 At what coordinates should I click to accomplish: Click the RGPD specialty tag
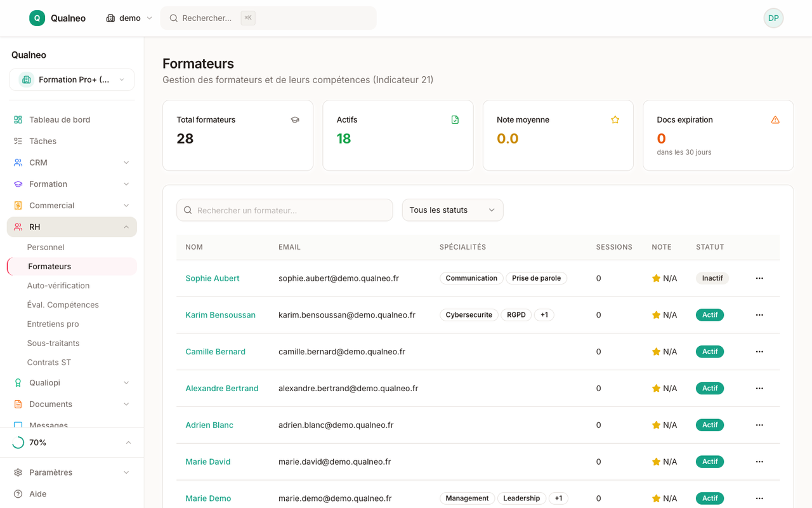point(516,315)
